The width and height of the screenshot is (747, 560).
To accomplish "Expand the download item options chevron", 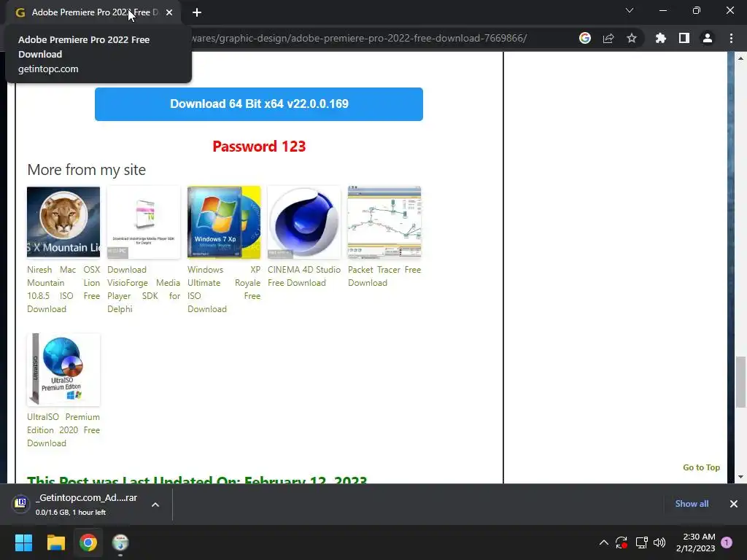I will click(x=155, y=505).
